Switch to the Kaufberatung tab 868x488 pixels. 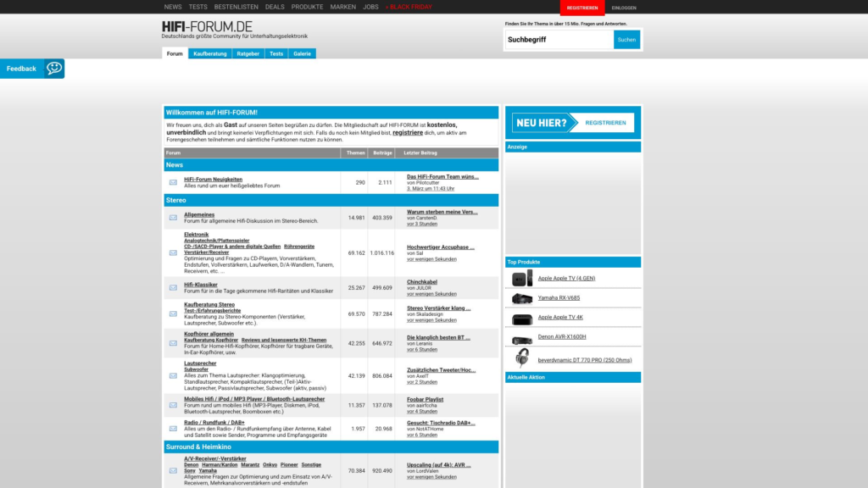[210, 53]
